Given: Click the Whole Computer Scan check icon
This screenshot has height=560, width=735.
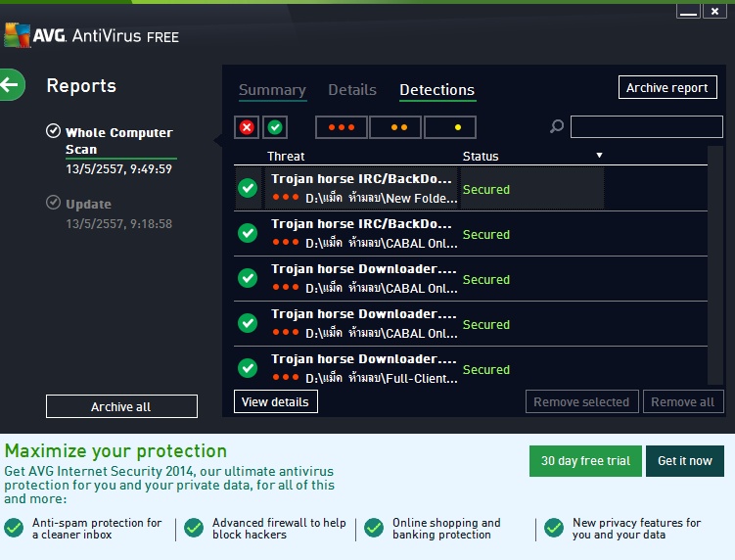Looking at the screenshot, I should [x=54, y=131].
